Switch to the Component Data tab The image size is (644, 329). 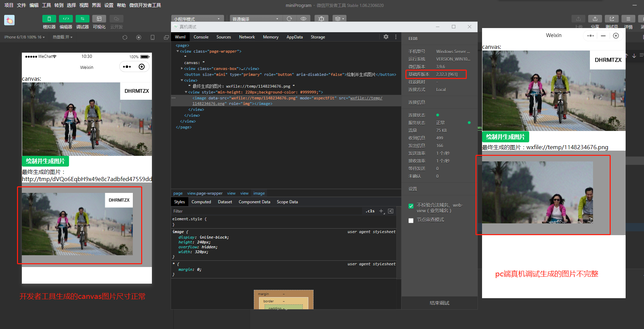(x=254, y=202)
